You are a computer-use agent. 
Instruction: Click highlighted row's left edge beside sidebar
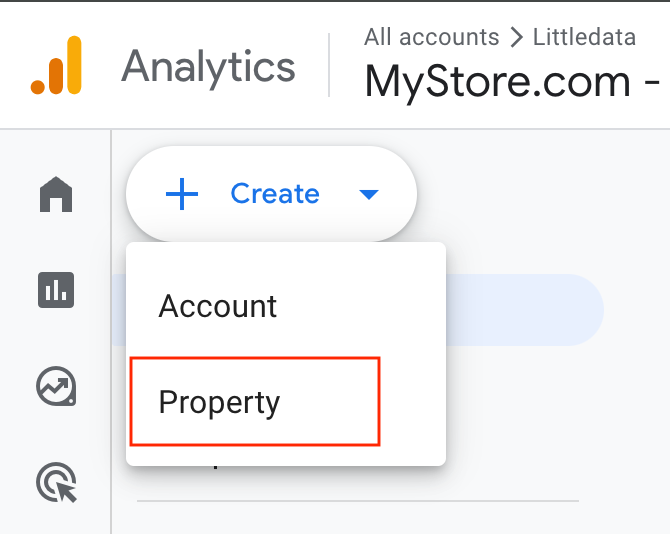tap(119, 310)
